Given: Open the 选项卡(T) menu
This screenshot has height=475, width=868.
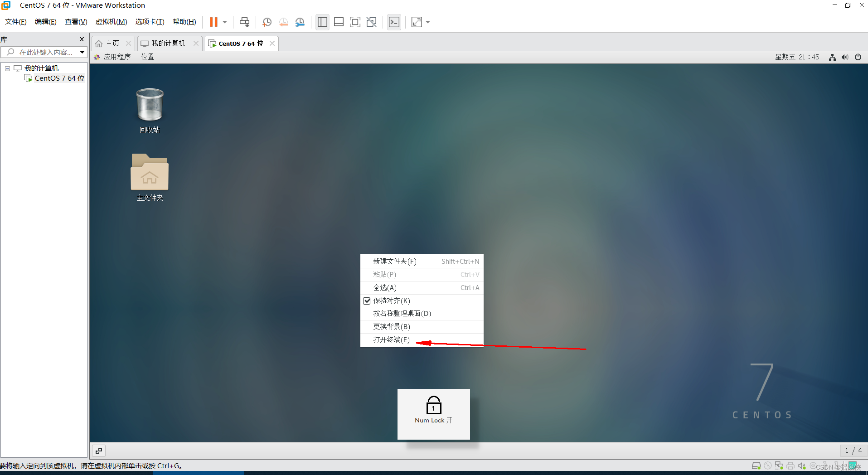Looking at the screenshot, I should pos(150,22).
